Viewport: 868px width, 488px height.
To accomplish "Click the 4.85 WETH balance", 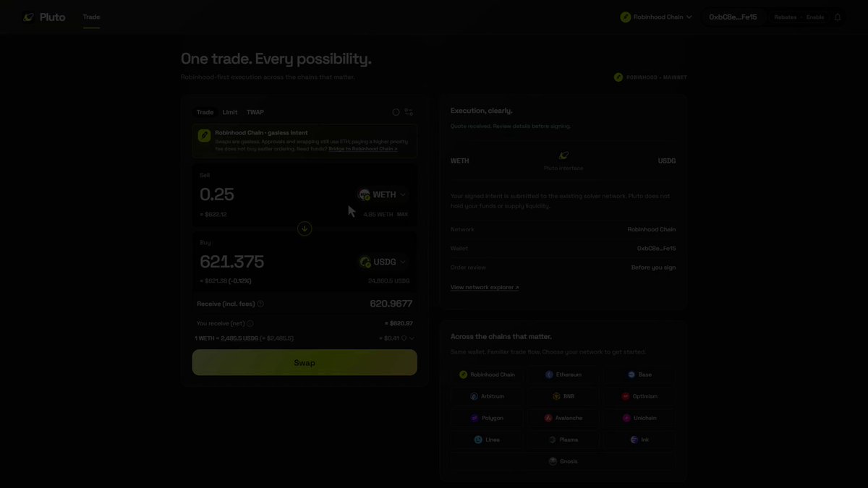I will (378, 214).
